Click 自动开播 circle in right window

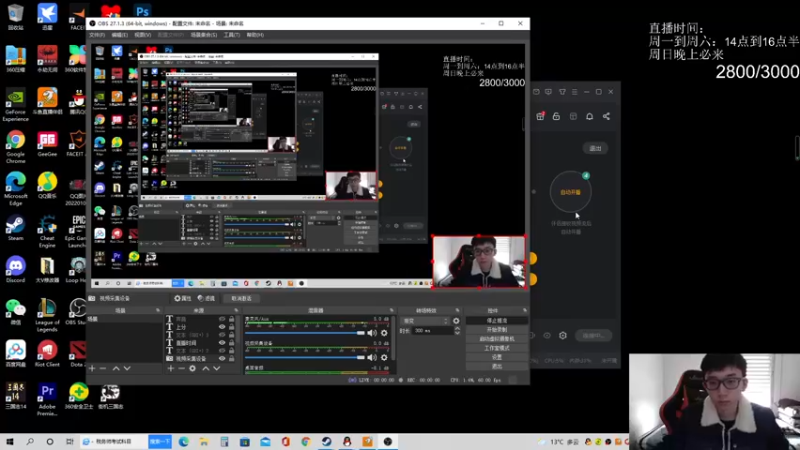pos(570,192)
